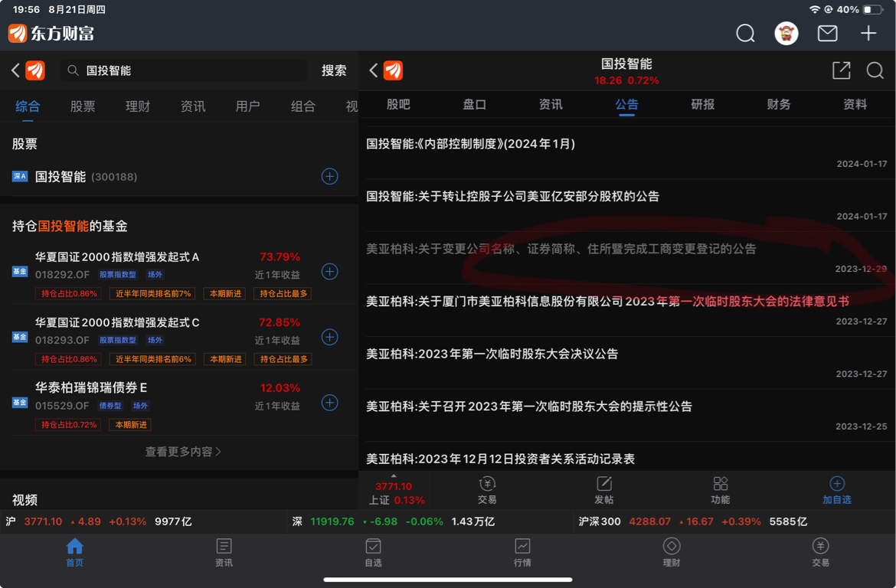Tap 近半年同类排名前6% tag
896x588 pixels.
152,359
